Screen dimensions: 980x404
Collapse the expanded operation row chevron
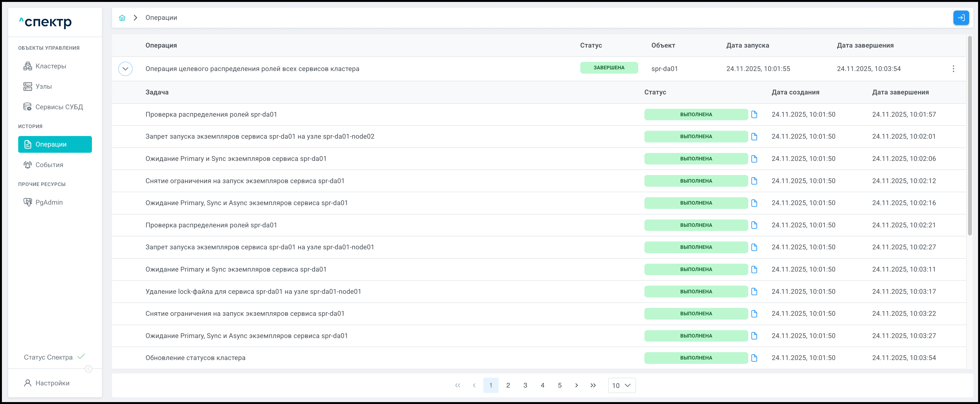(125, 69)
